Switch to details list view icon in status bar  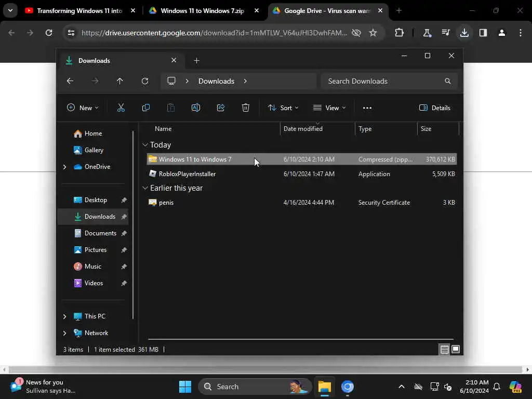pos(445,349)
